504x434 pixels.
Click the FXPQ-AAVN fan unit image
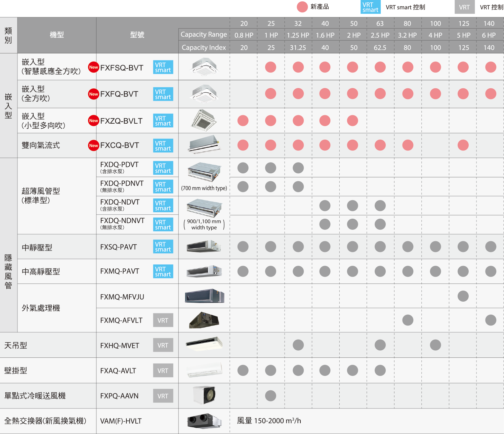[204, 395]
